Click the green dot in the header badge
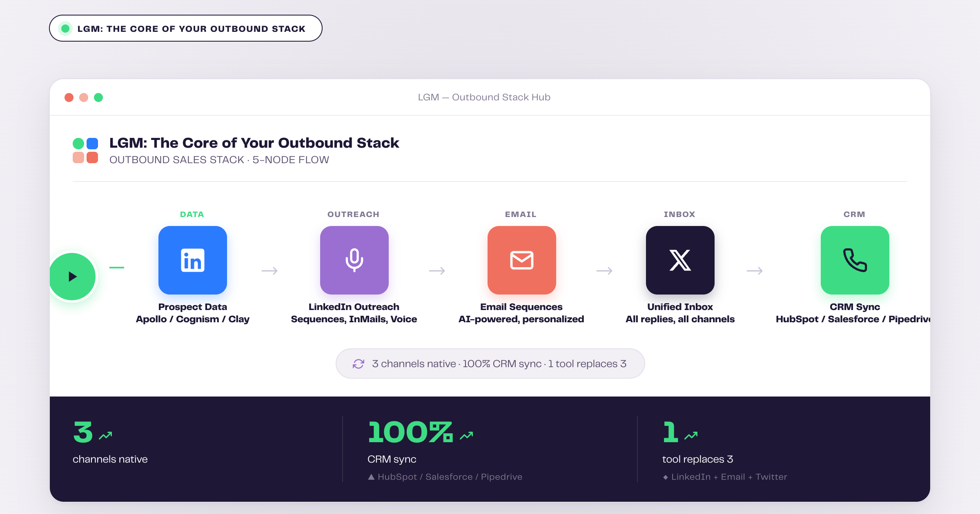980x514 pixels. pos(66,28)
